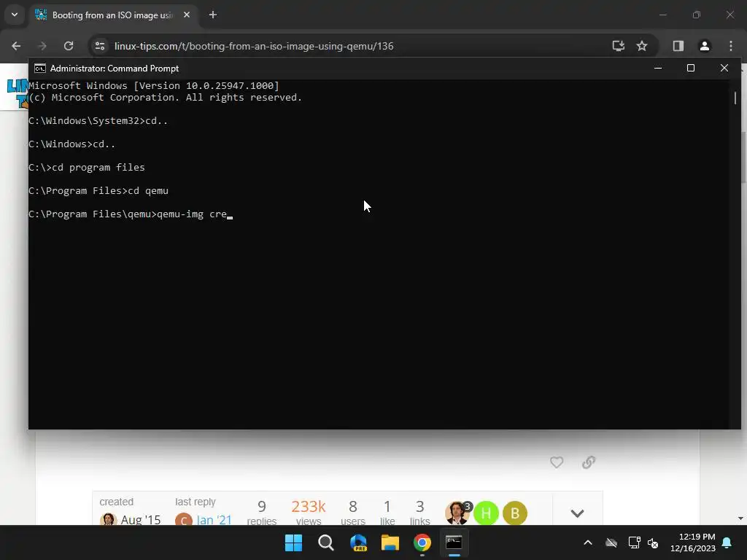Open Chrome three-dot menu
Image resolution: width=747 pixels, height=560 pixels.
click(731, 46)
